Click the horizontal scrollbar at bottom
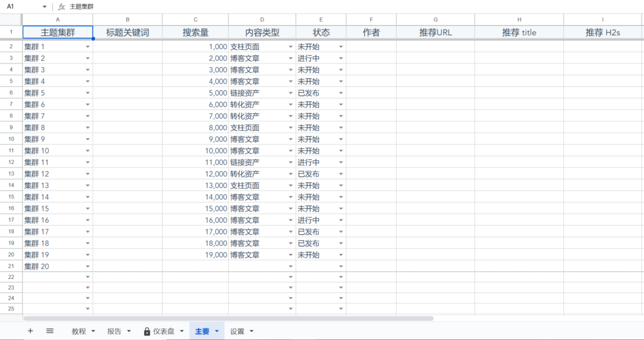Viewport: 644px width, 340px height. pos(228,319)
